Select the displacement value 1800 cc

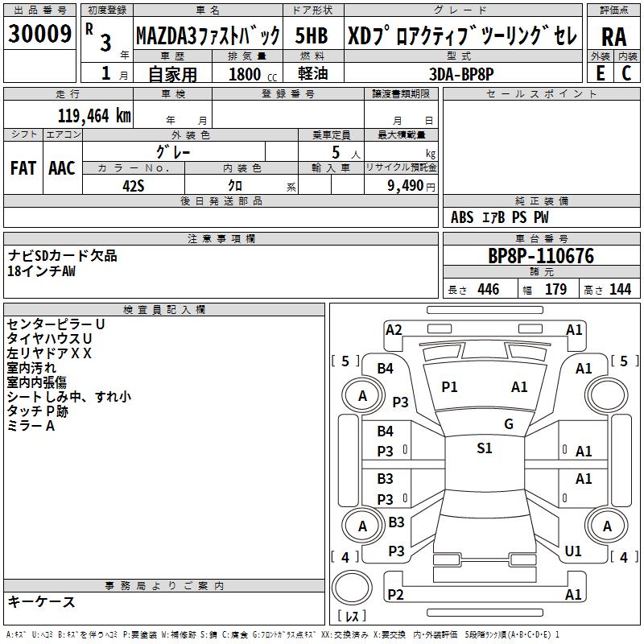tap(253, 74)
